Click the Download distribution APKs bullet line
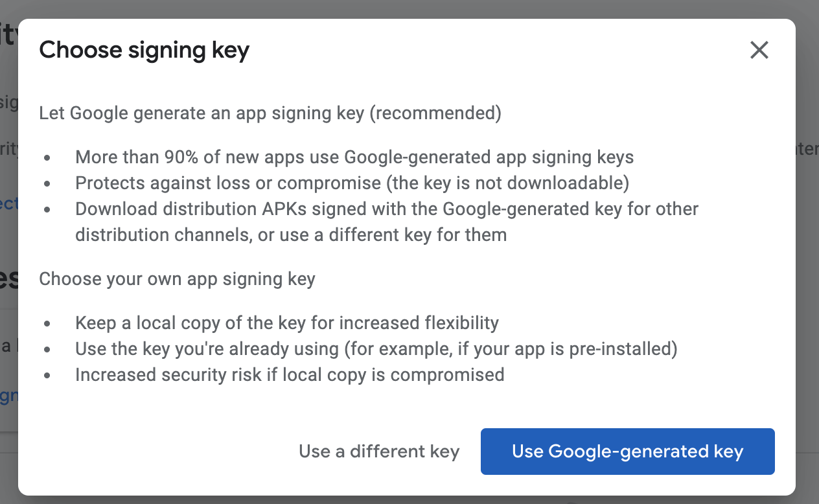 (x=386, y=209)
